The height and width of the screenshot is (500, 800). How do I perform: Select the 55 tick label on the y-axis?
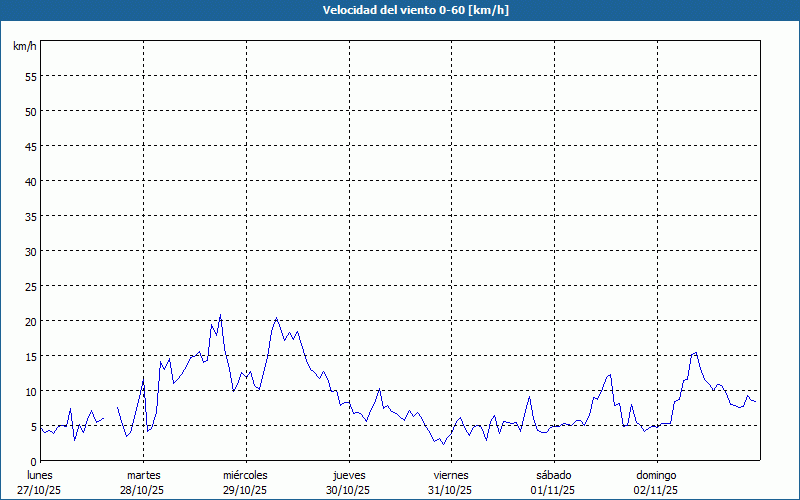point(30,76)
